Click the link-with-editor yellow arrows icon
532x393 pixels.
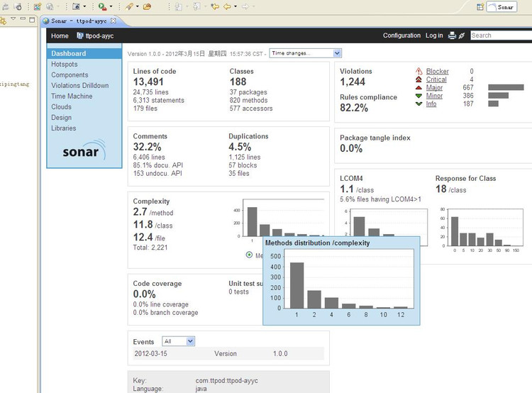point(3,21)
